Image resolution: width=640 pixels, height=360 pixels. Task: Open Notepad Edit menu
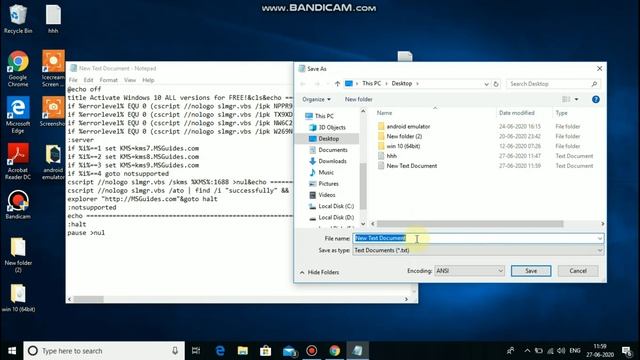(89, 80)
